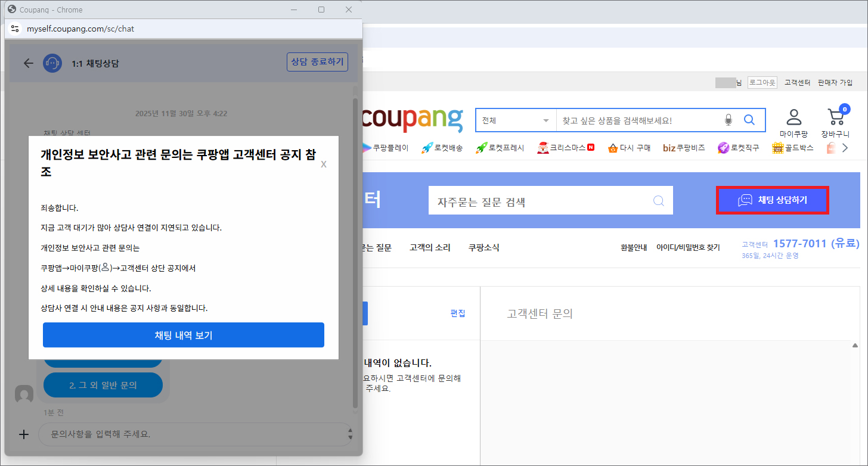Select 고객의 소리 tab
This screenshot has width=868, height=466.
click(430, 247)
